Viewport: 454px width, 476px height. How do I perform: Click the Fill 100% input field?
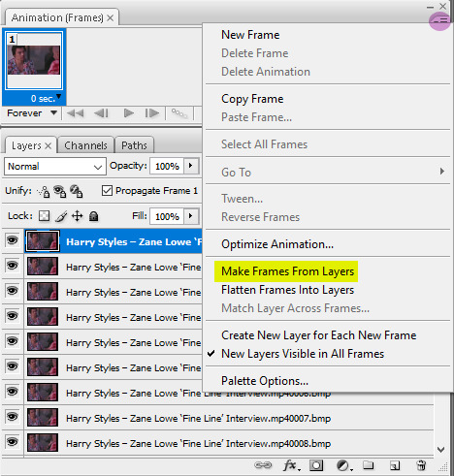(x=167, y=216)
